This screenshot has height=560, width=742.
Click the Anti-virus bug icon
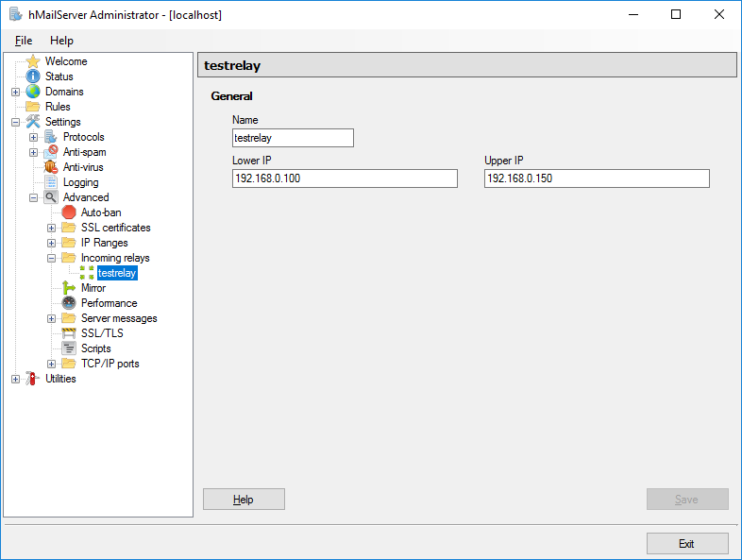pos(51,167)
